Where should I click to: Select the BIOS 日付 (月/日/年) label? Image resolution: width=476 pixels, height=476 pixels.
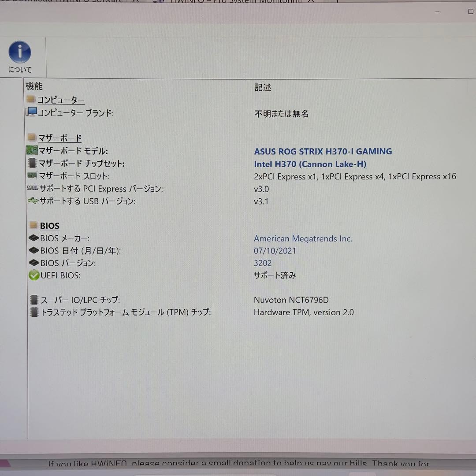pos(81,251)
